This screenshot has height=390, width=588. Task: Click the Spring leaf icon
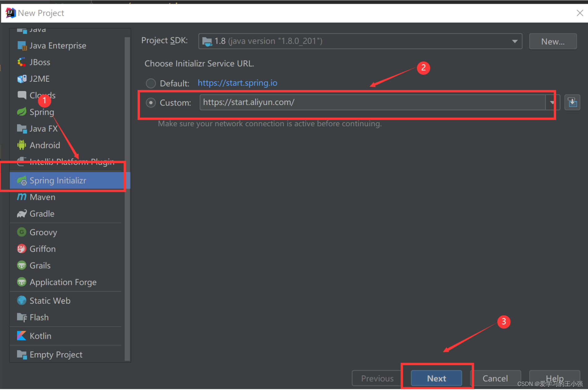pyautogui.click(x=22, y=112)
